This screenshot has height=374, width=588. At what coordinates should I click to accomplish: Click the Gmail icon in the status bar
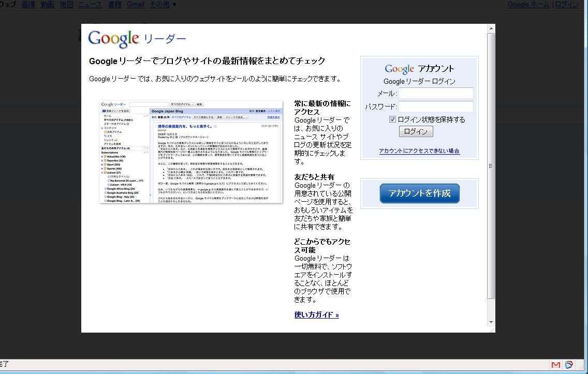pos(556,365)
